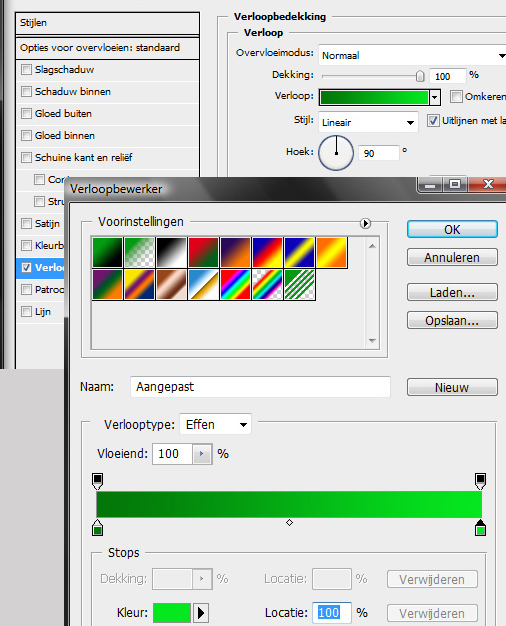Open the Verlooptype dropdown
Viewport: 506px width, 626px height.
[x=216, y=424]
